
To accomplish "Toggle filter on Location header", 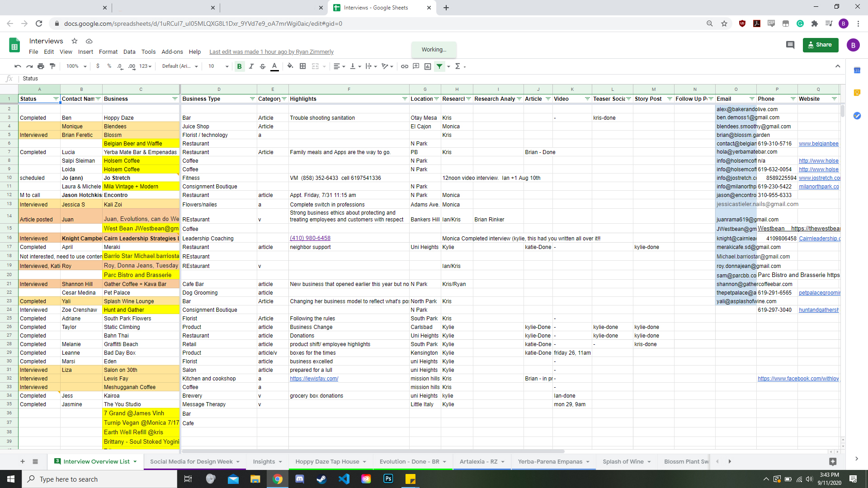I will [436, 99].
